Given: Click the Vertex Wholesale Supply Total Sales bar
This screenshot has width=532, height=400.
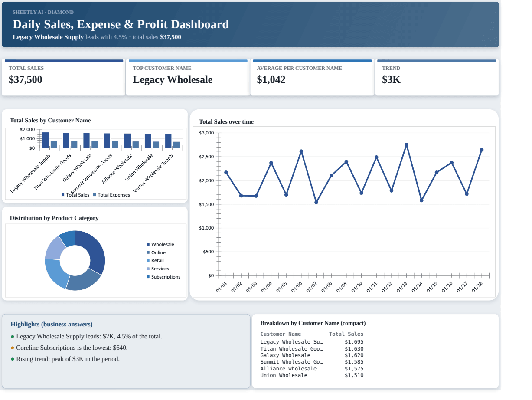Looking at the screenshot, I should point(168,141).
